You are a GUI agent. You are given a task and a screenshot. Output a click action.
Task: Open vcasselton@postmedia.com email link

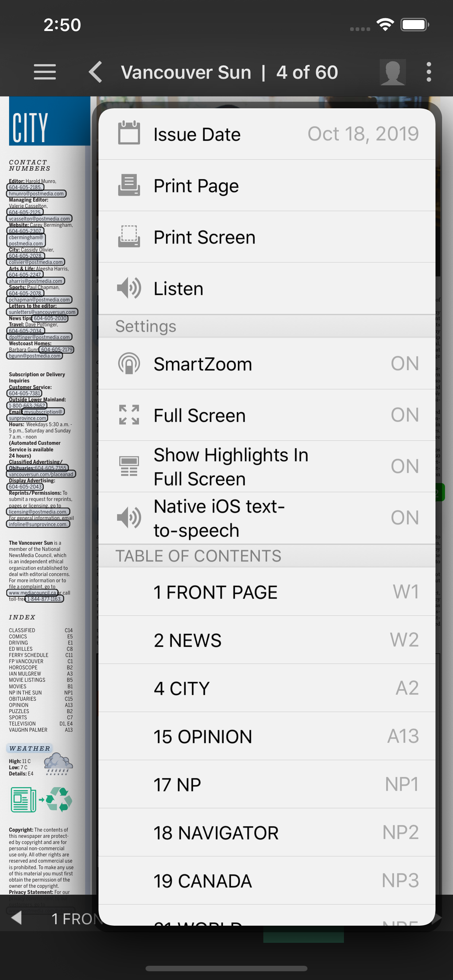tap(39, 219)
